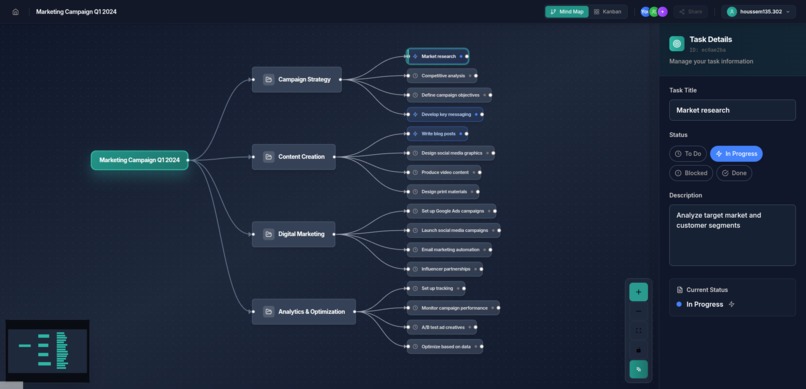Click the green collaborator avatar
Image resolution: width=806 pixels, height=389 pixels.
coord(653,11)
